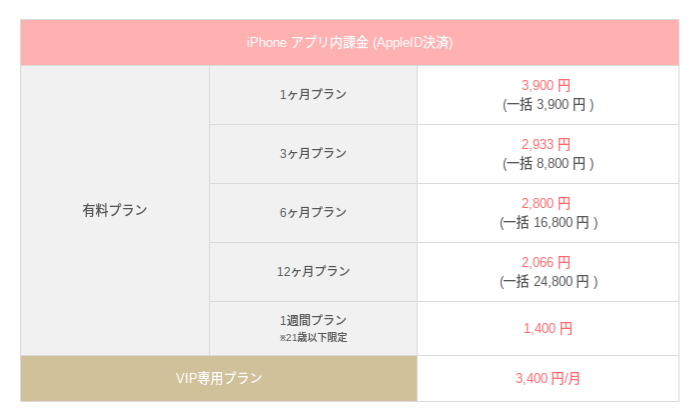Select the 有料プラン category cell
697x419 pixels.
point(114,210)
